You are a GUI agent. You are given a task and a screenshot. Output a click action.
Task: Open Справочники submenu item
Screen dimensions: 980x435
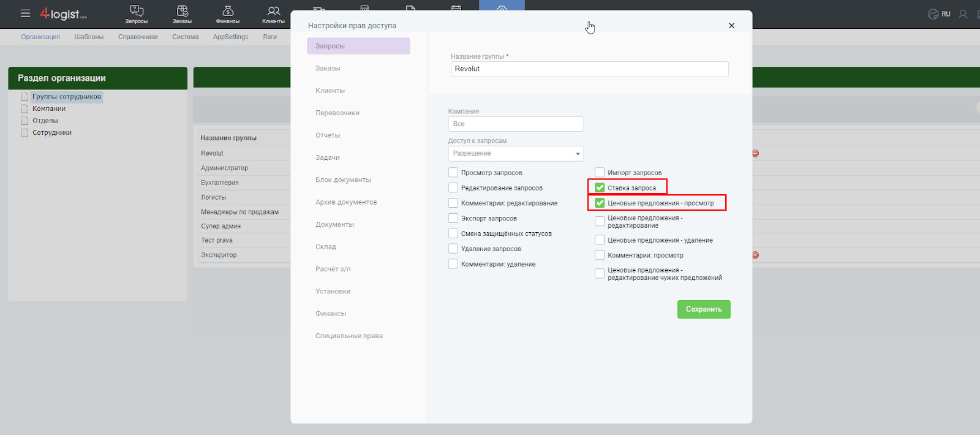pos(138,37)
